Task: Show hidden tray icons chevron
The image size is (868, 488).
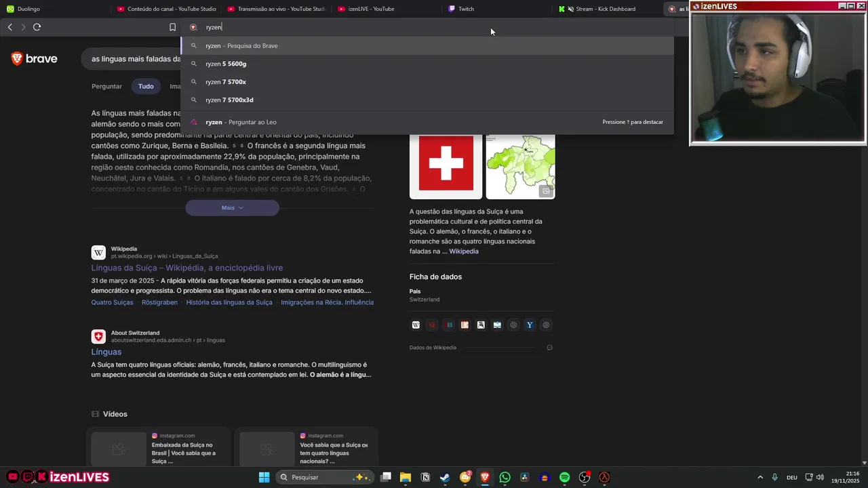Action: point(760,477)
